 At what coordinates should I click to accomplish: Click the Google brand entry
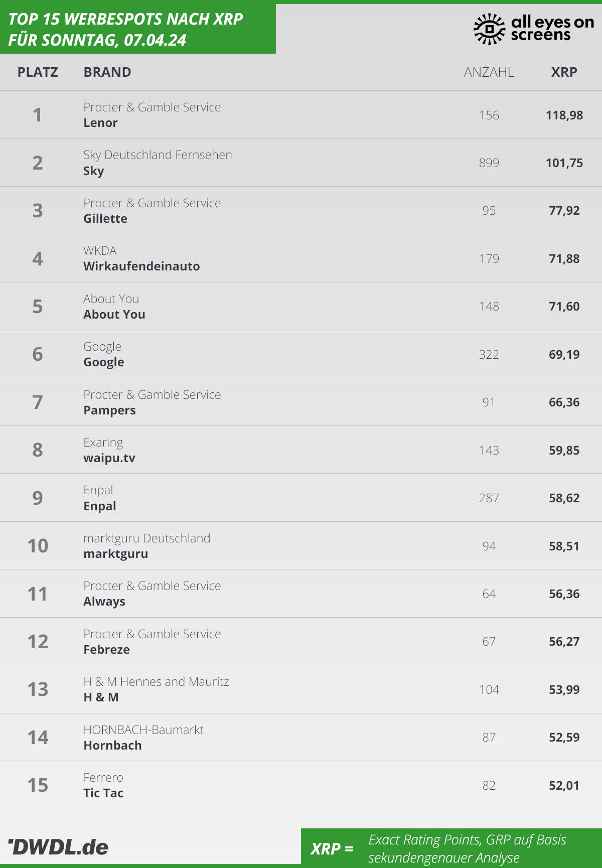click(103, 362)
